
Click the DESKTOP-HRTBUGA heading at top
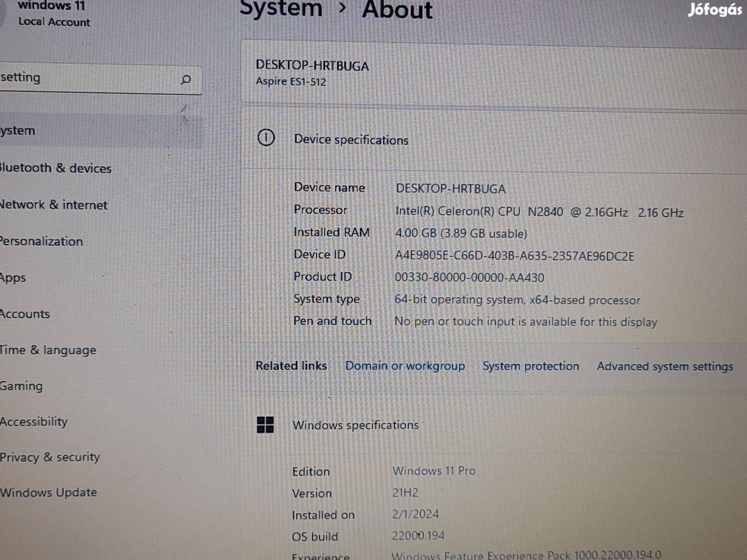312,66
